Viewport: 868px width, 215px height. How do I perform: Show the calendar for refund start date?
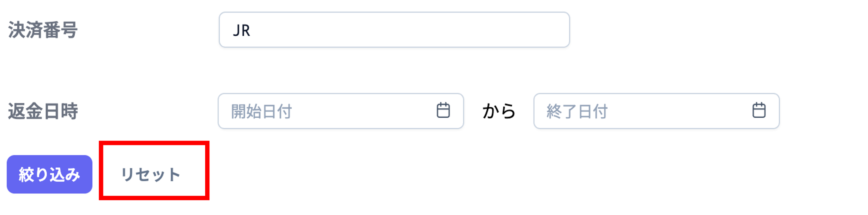(443, 110)
